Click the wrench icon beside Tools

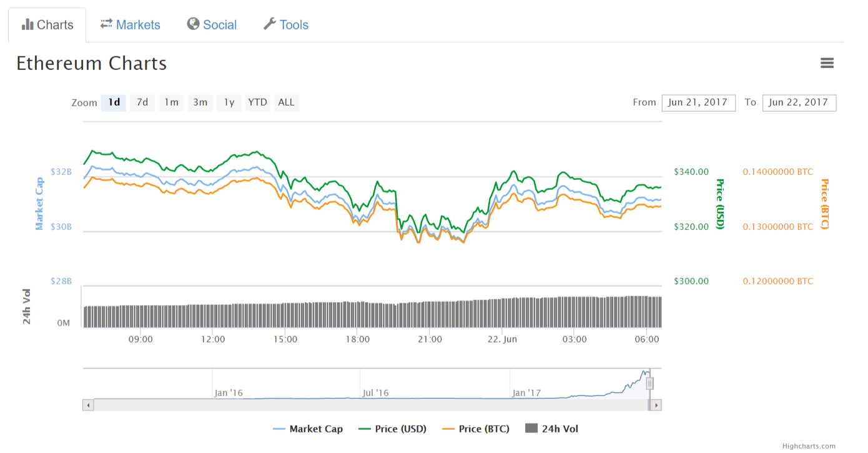270,24
